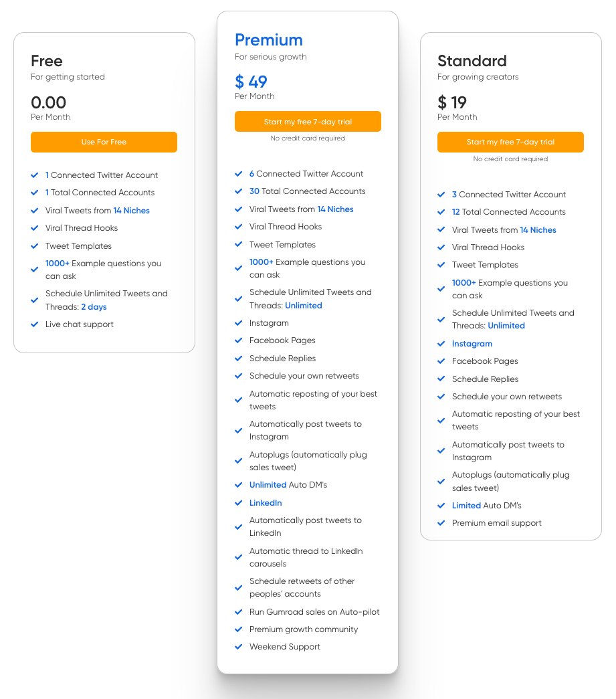This screenshot has height=699, width=616.
Task: Select the $49 price in Premium
Action: pos(250,82)
